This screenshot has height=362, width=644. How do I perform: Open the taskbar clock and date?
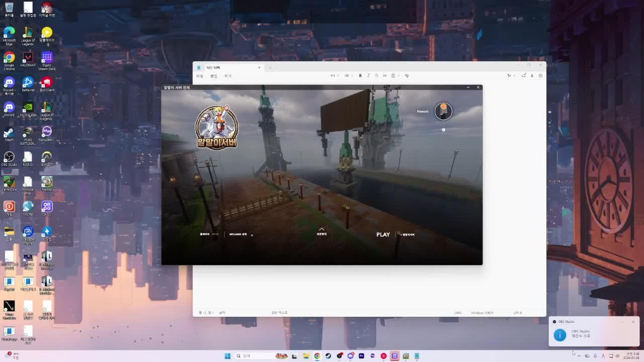[632, 356]
